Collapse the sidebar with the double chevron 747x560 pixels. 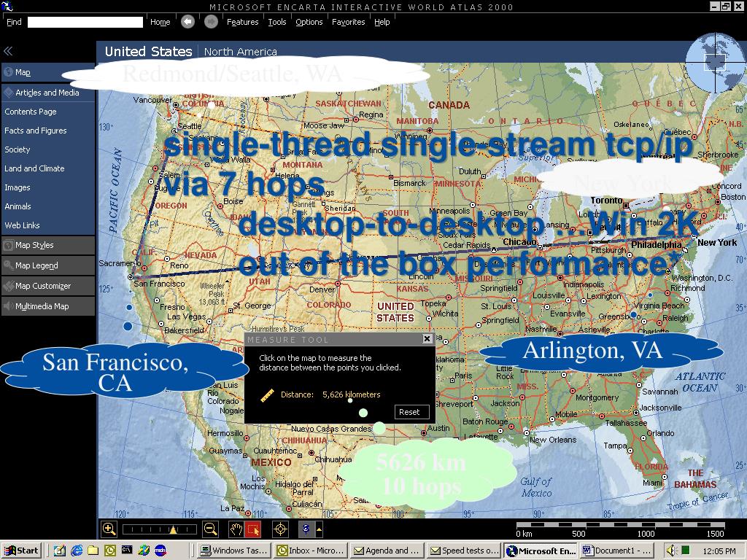(x=8, y=51)
